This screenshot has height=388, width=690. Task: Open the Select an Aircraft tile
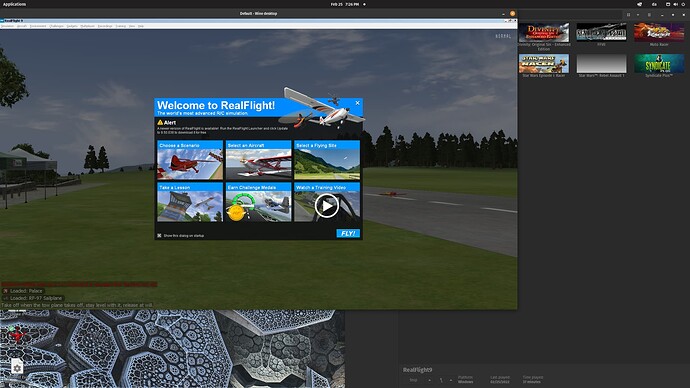pos(258,160)
